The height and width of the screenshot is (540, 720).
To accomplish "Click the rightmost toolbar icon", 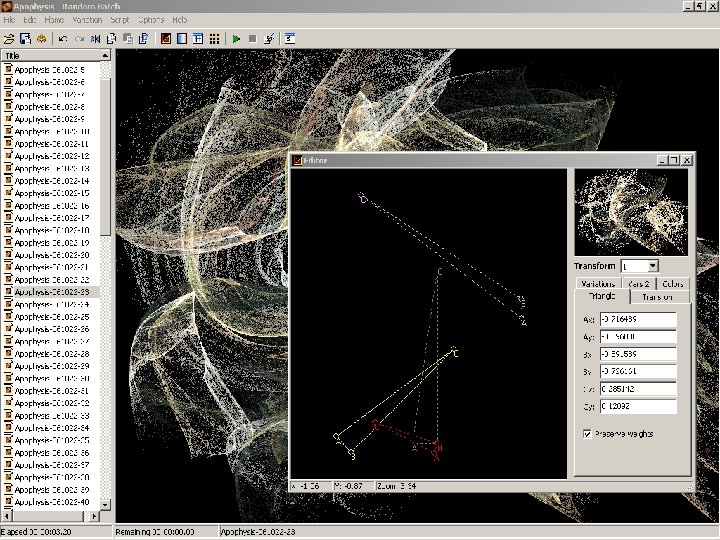I will pos(290,39).
